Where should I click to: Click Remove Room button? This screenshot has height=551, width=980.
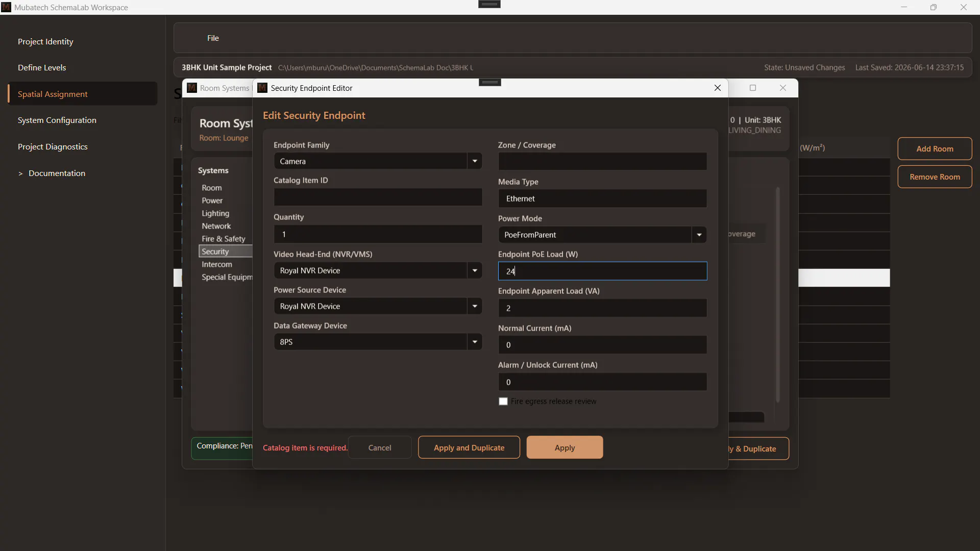(935, 177)
